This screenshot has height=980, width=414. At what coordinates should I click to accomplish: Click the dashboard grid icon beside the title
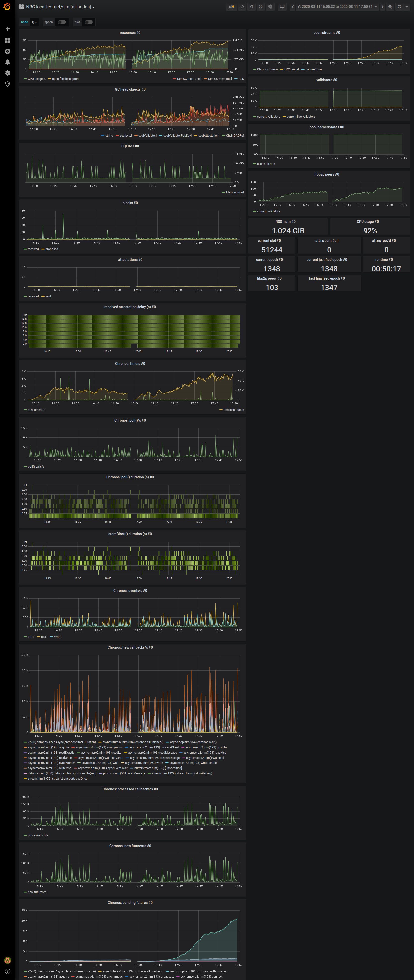click(x=21, y=7)
